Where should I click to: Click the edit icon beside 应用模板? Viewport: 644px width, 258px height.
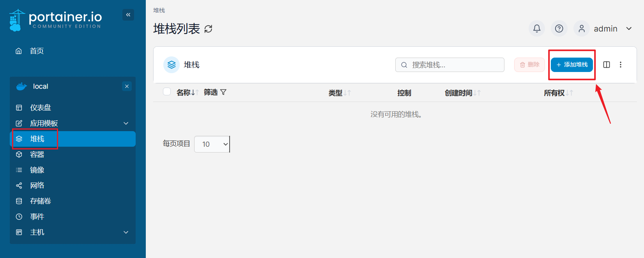(19, 123)
